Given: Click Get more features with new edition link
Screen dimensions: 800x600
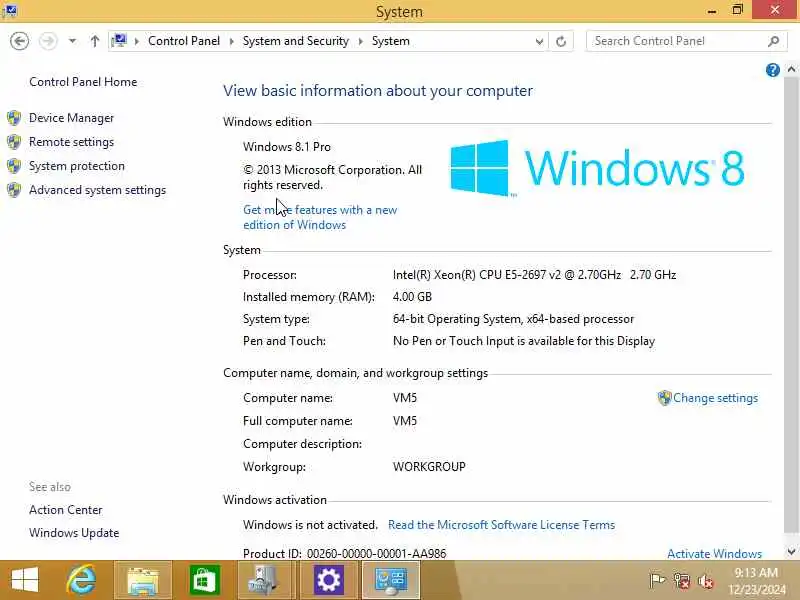Looking at the screenshot, I should [x=320, y=217].
